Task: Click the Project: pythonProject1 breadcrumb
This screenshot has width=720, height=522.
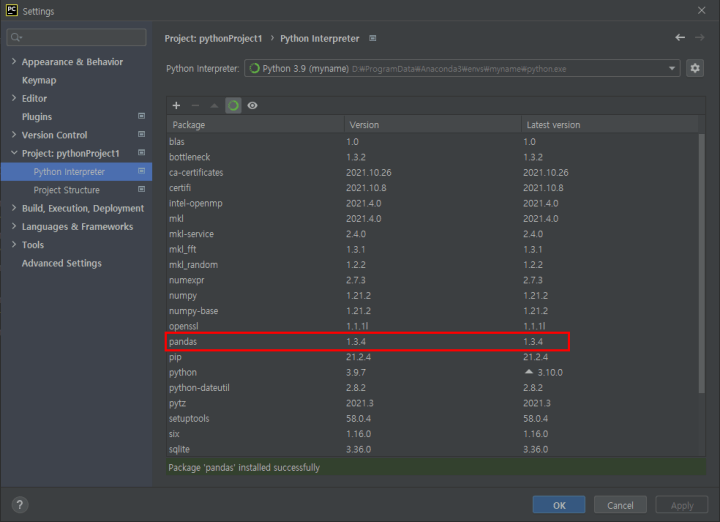Action: 213,39
